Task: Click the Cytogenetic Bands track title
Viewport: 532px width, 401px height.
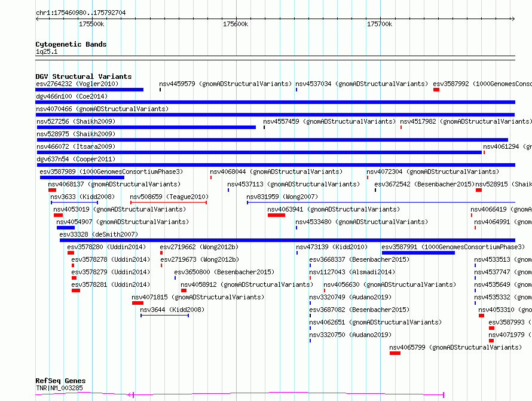Action: point(71,44)
